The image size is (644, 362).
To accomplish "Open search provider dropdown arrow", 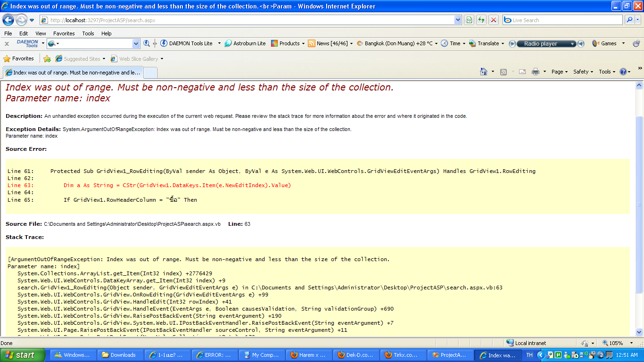I will pyautogui.click(x=638, y=20).
